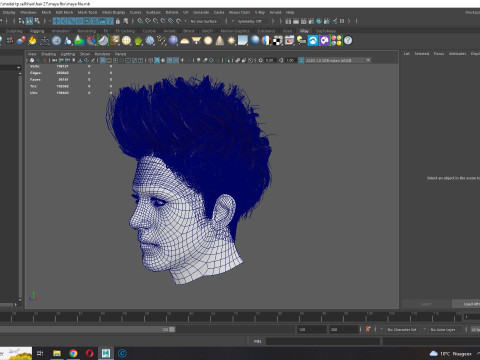The height and width of the screenshot is (360, 480).
Task: Open viewport Shading menu
Action: [48, 54]
